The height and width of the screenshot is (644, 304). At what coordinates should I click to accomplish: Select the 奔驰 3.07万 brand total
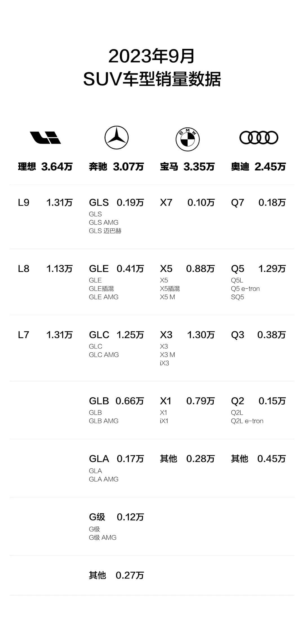pos(117,167)
